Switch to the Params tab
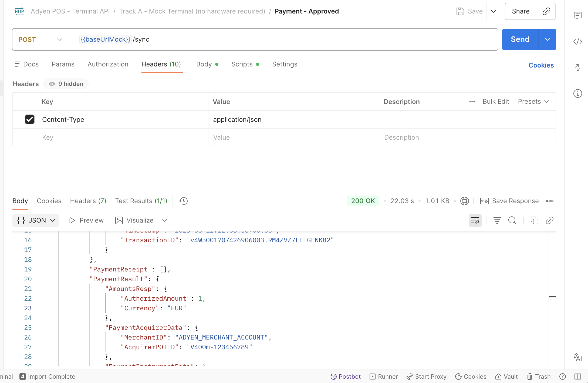 (x=63, y=64)
